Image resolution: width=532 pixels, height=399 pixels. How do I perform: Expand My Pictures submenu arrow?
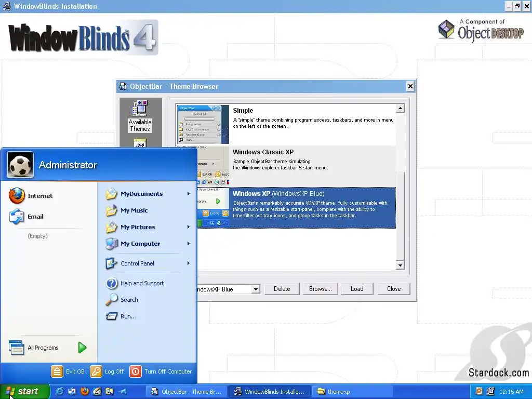point(188,227)
